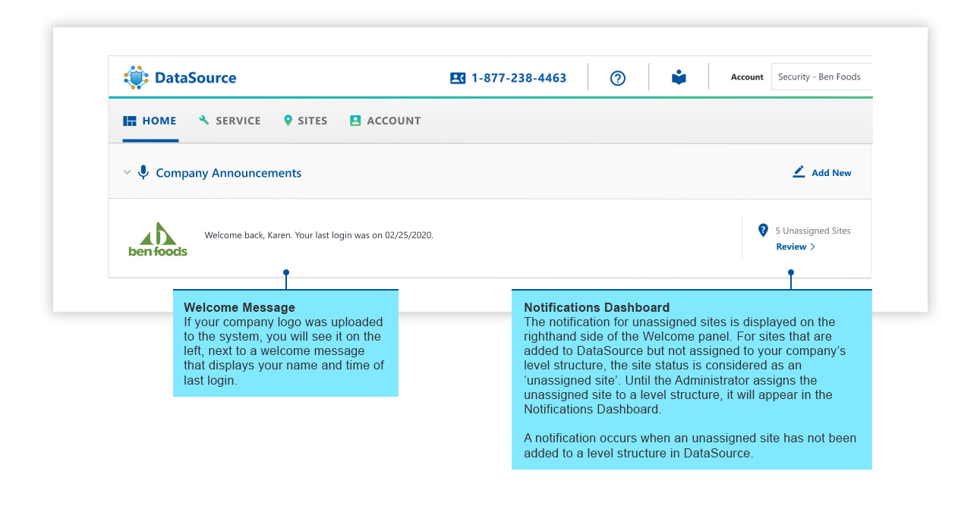980x506 pixels.
Task: Collapse the Company Announcements section chevron
Action: pyautogui.click(x=127, y=173)
